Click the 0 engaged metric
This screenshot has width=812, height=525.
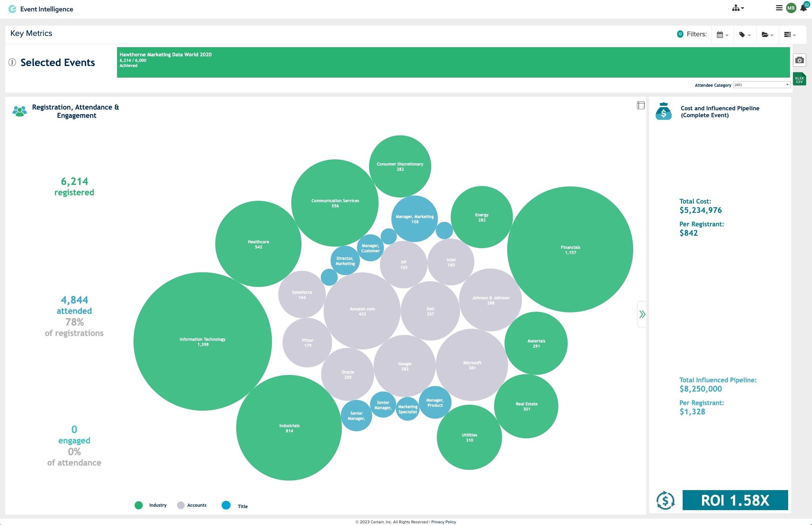tap(74, 434)
